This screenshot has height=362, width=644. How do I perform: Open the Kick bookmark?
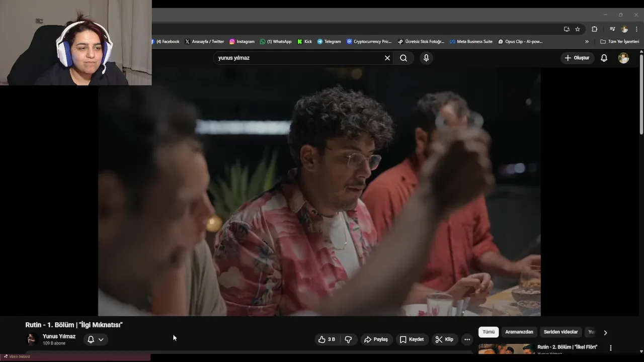[305, 42]
